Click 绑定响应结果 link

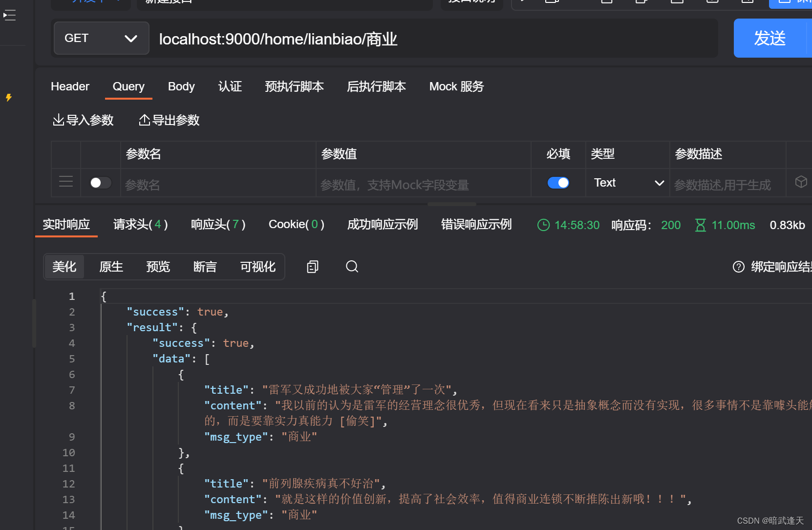click(781, 267)
